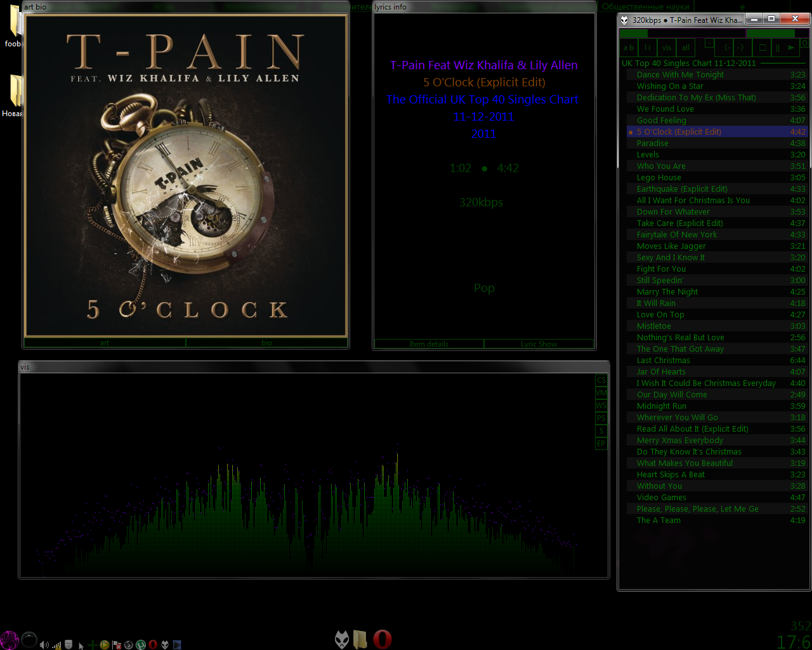Toggle the 'a b' panel button
The height and width of the screenshot is (650, 812).
(629, 48)
